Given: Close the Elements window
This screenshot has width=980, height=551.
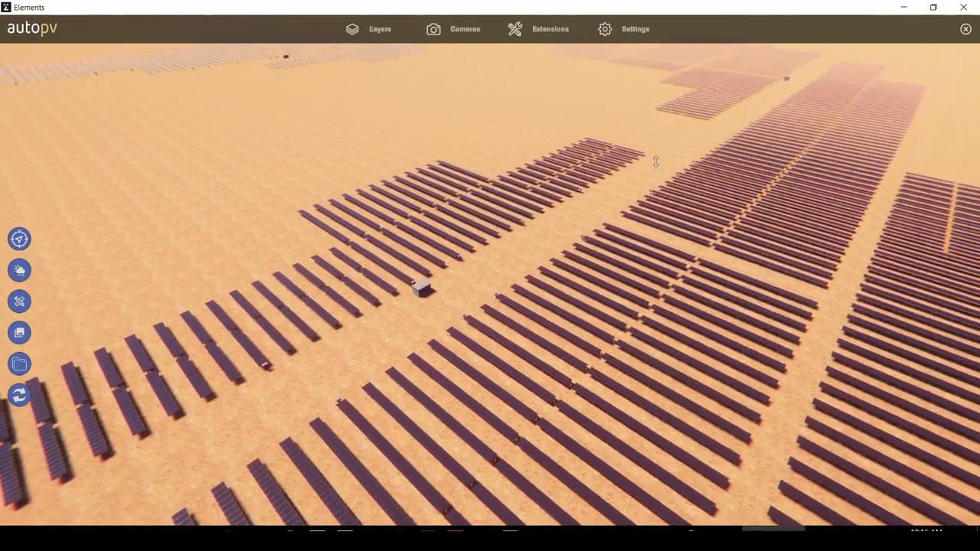Looking at the screenshot, I should (963, 7).
